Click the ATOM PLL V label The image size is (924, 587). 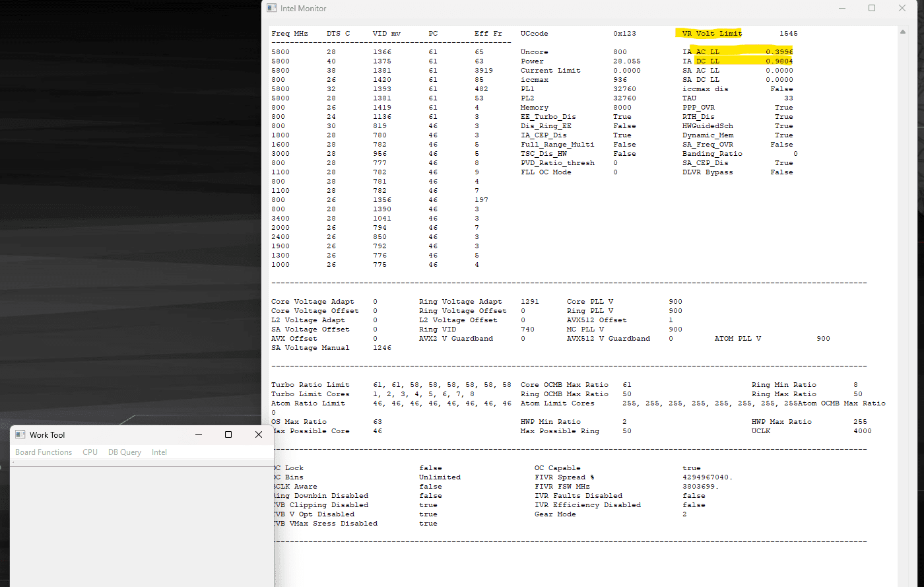[738, 338]
